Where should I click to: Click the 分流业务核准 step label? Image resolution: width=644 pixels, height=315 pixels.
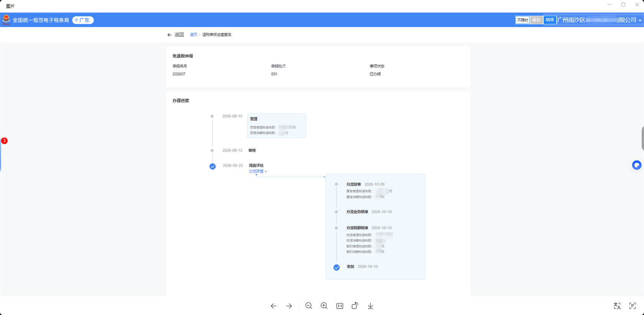[357, 212]
